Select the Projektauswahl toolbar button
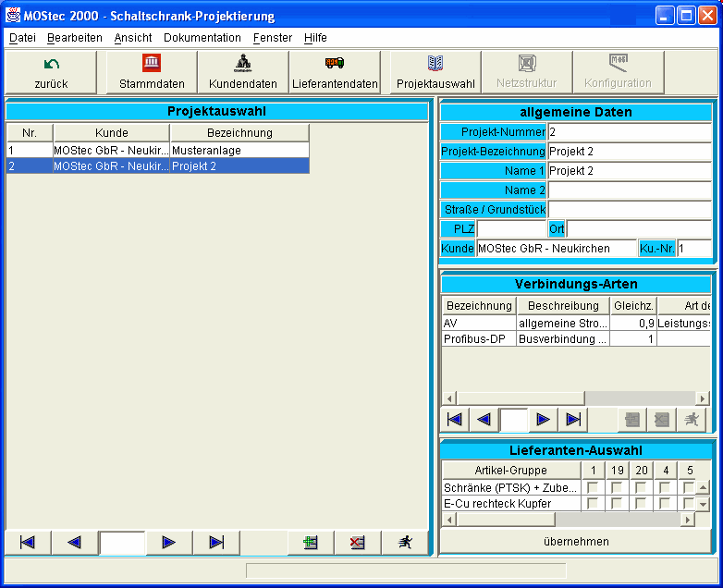The width and height of the screenshot is (723, 588). coord(435,72)
